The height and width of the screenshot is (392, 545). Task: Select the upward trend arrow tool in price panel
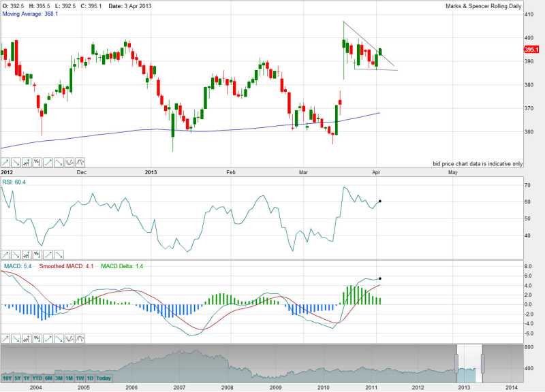tap(5, 162)
